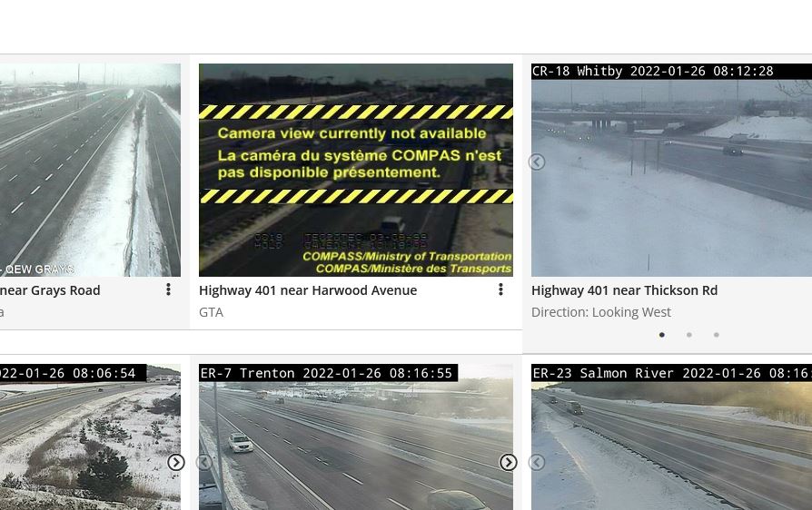Click the 'Direction: Looking West' caption
The height and width of the screenshot is (510, 812).
click(x=600, y=312)
